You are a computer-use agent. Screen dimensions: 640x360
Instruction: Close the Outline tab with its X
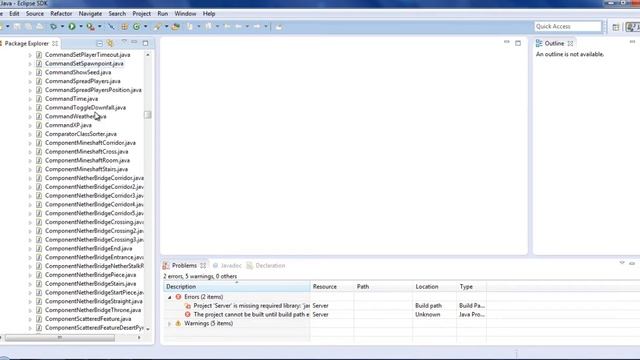(570, 43)
